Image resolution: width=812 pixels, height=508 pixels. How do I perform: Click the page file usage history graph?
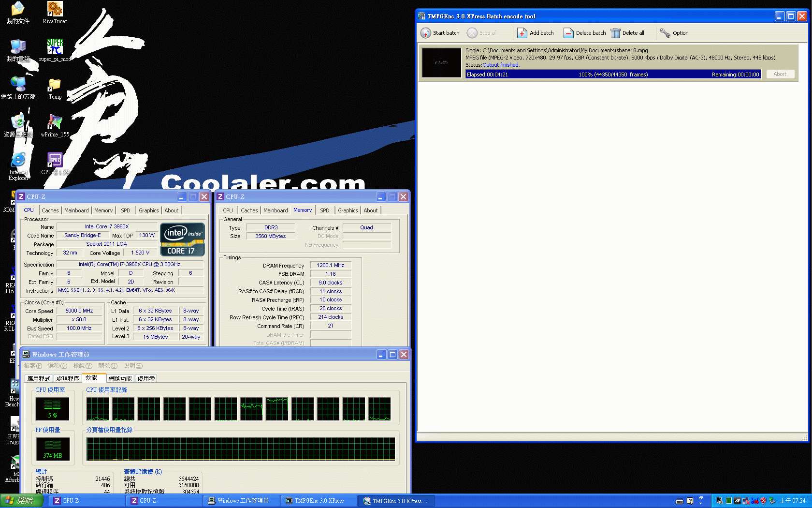[241, 449]
